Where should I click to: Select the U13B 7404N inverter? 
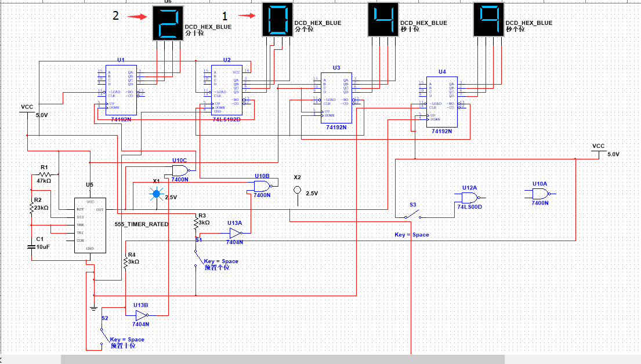pyautogui.click(x=141, y=315)
